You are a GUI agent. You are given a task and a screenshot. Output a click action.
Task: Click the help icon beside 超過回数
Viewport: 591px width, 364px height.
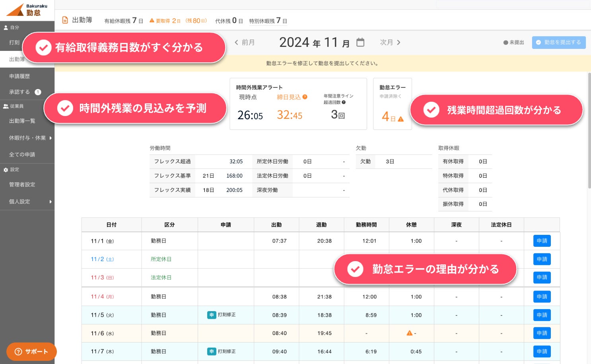tap(344, 103)
